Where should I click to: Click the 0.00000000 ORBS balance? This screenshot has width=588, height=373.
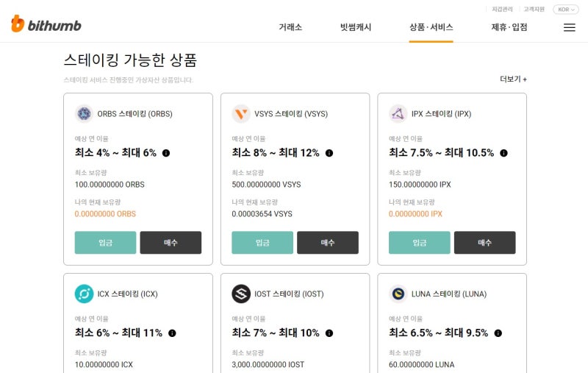click(x=105, y=214)
